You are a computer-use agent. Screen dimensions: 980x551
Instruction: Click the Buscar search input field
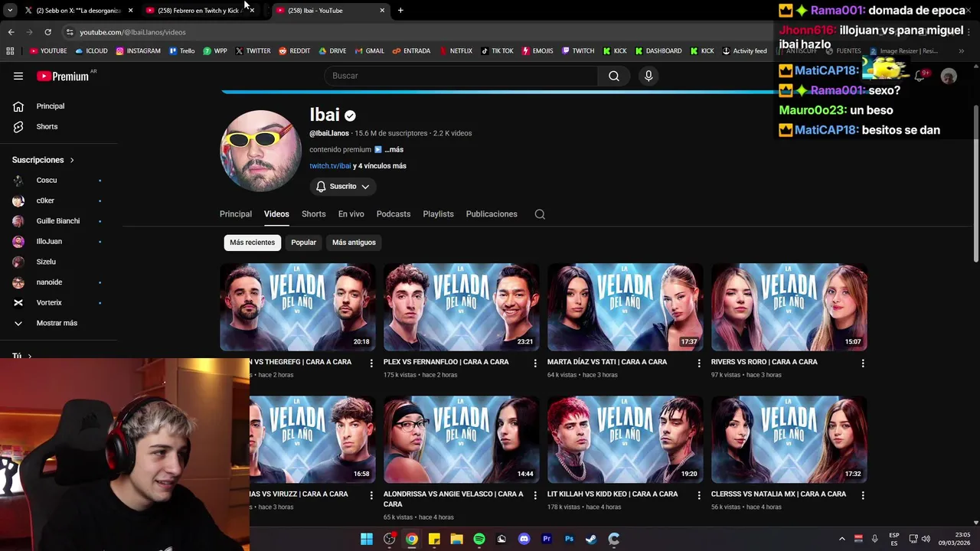[461, 76]
